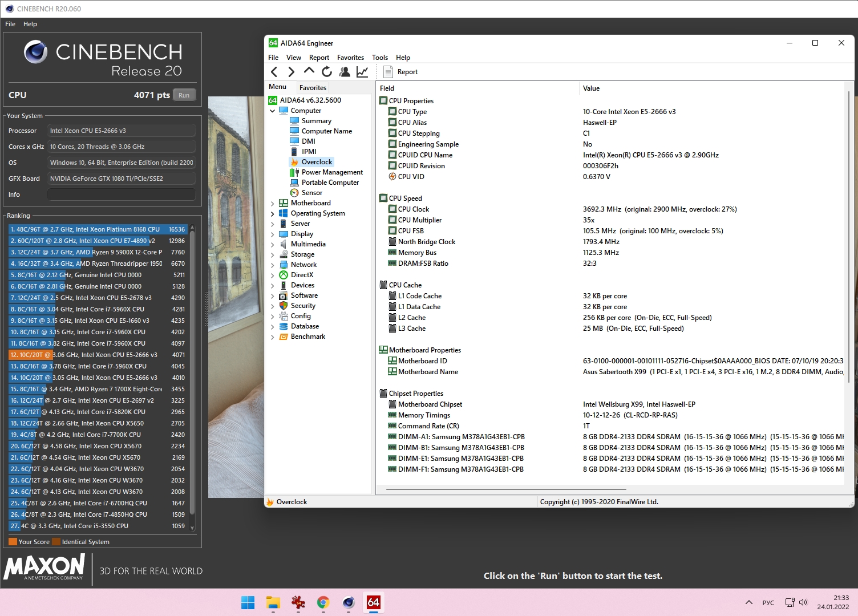Show hidden system tray icons
The height and width of the screenshot is (616, 858).
tap(748, 602)
